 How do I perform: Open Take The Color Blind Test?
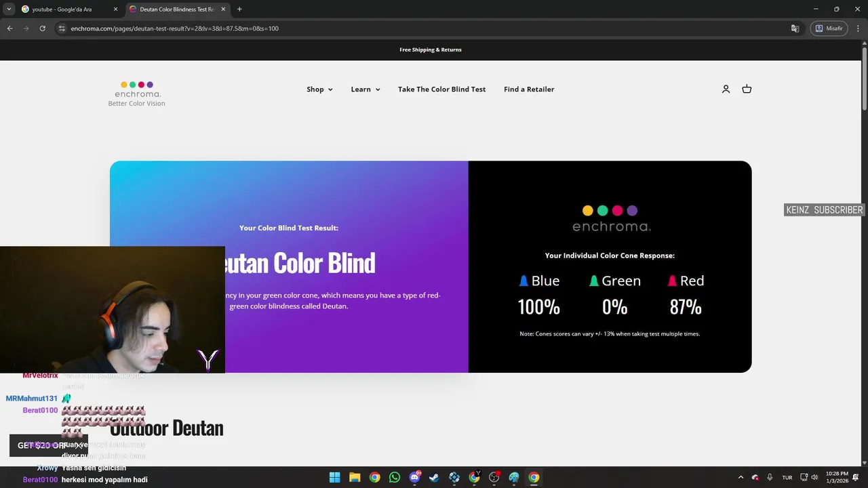pyautogui.click(x=441, y=89)
